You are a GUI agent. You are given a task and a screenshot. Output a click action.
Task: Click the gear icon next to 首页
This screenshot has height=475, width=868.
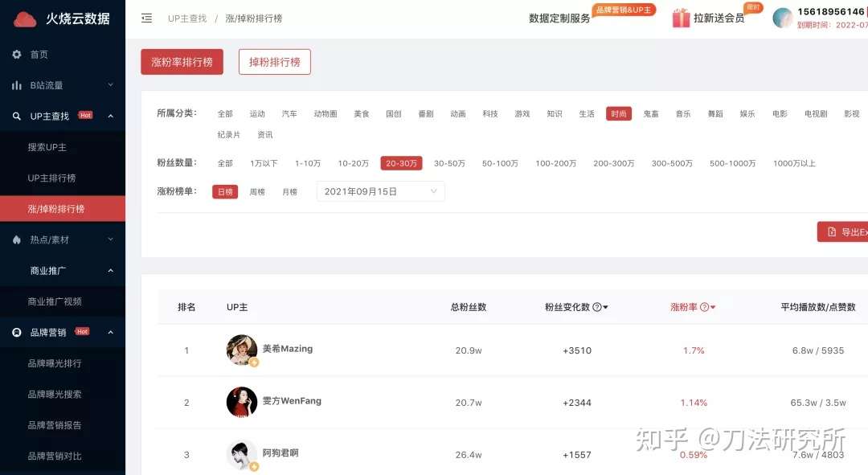point(17,55)
